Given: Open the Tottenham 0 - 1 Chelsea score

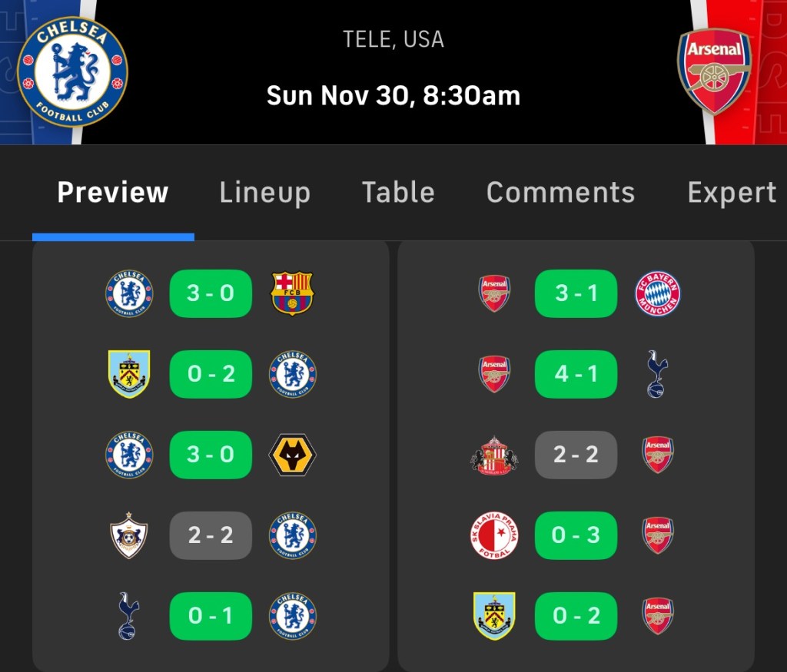Looking at the screenshot, I should tap(211, 616).
